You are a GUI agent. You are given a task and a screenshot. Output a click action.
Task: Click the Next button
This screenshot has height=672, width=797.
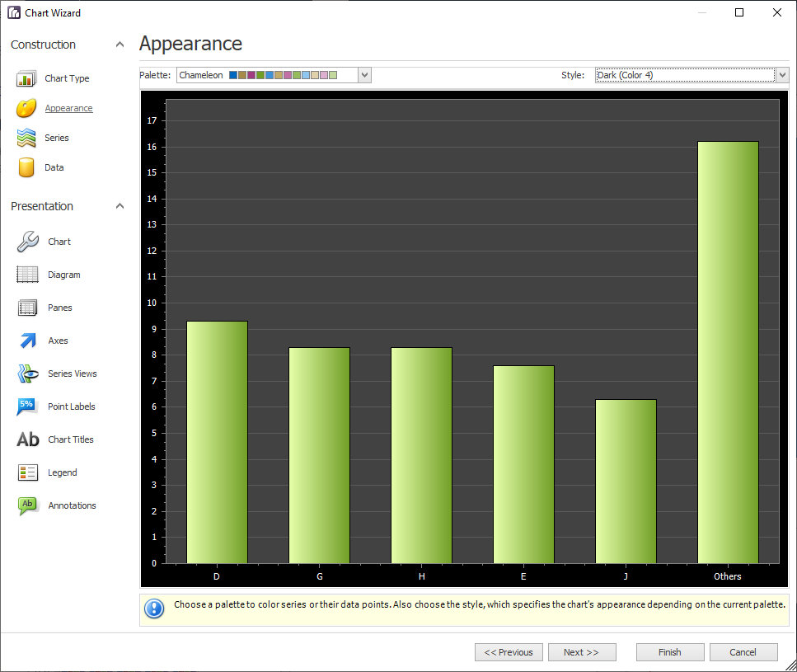pos(582,651)
